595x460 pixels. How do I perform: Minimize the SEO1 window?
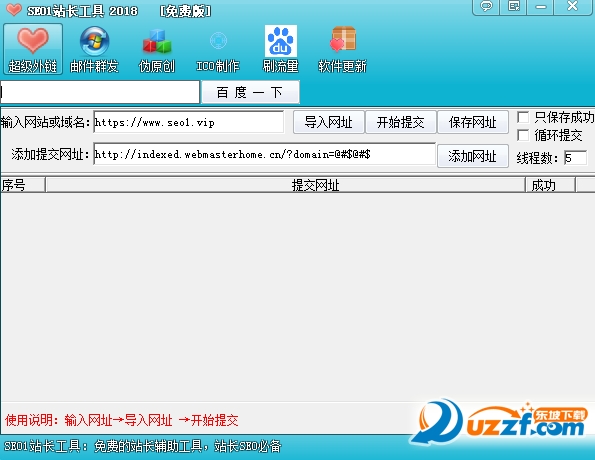click(x=541, y=6)
